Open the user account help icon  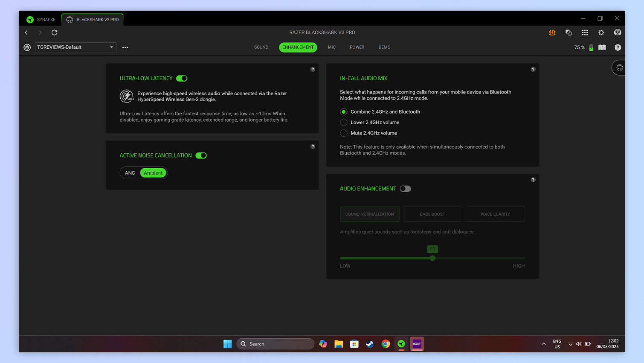coord(618,32)
